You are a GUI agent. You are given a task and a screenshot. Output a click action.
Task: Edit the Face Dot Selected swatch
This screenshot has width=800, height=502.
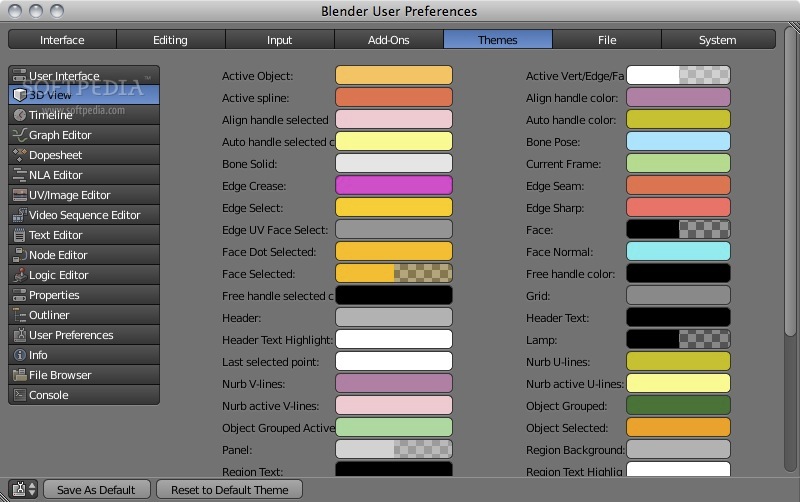394,252
